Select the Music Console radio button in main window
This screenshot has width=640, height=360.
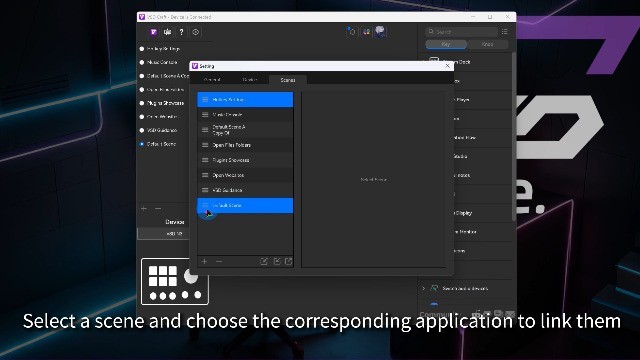(142, 62)
